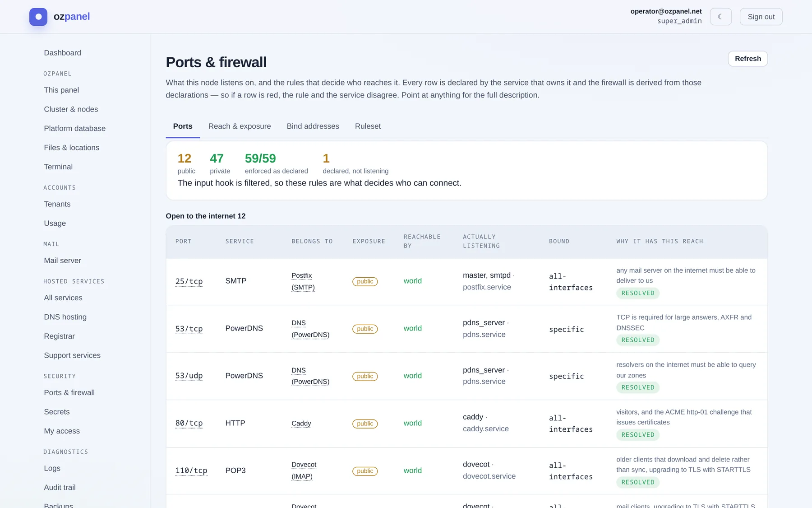Open the Secrets page

(x=57, y=412)
